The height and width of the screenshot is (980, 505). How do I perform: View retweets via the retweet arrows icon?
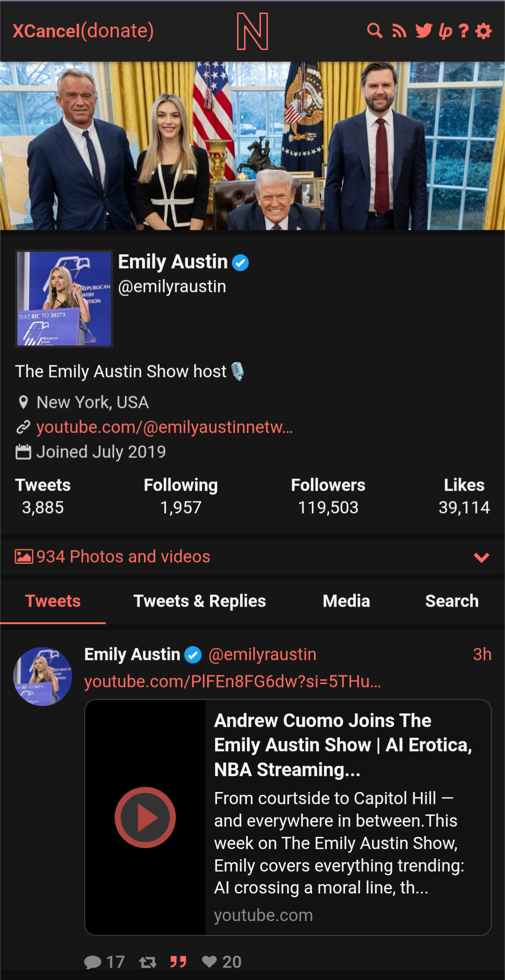click(x=148, y=962)
